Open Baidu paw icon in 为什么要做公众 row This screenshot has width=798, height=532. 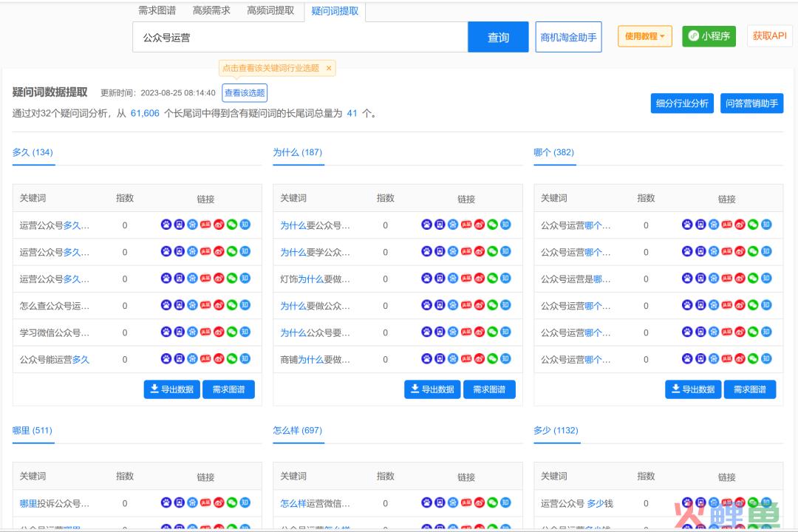(x=426, y=305)
